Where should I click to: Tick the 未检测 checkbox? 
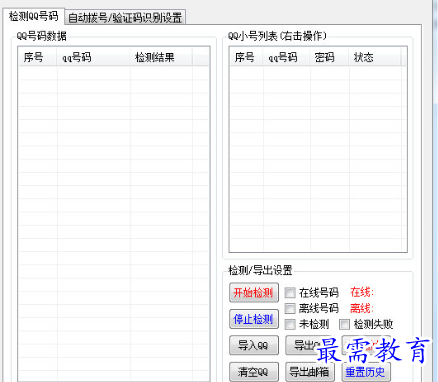coord(290,324)
